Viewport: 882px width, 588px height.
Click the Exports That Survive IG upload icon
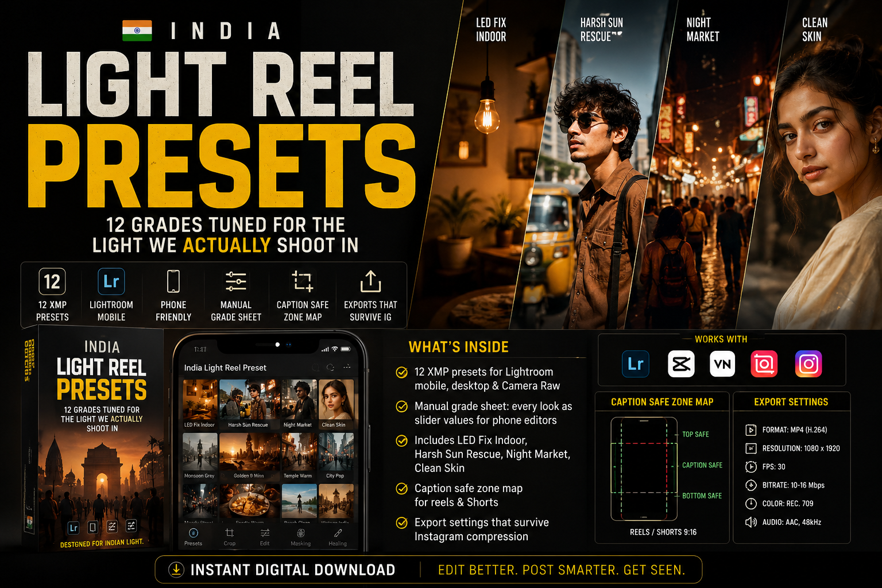371,281
